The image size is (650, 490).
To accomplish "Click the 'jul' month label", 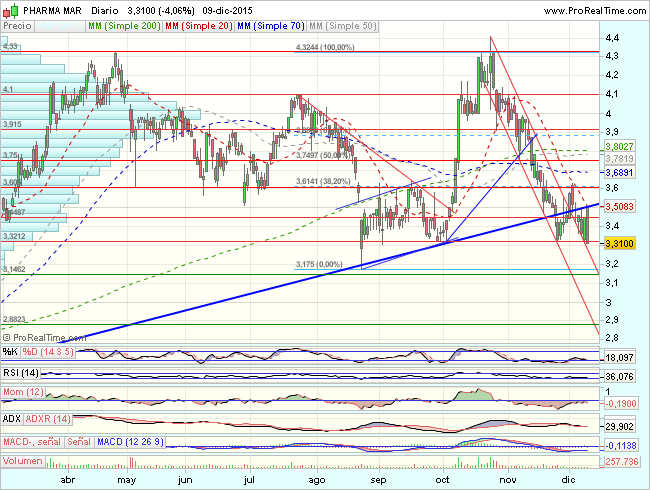I will [x=249, y=480].
